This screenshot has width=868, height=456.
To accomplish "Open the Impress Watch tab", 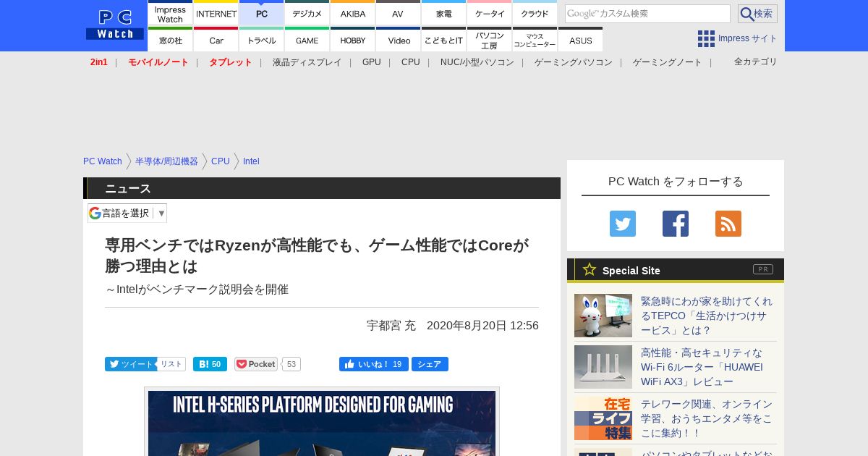I will (x=170, y=13).
